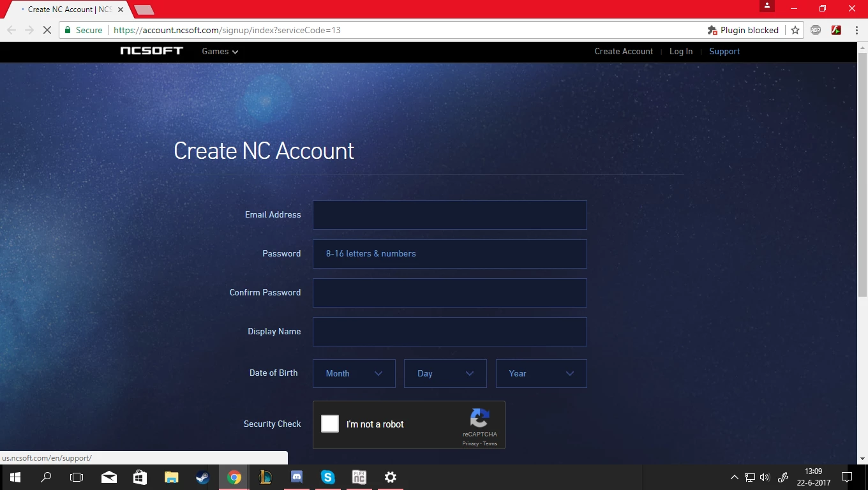Click the Create Account link
Screen dimensions: 868x490
[x=624, y=52]
